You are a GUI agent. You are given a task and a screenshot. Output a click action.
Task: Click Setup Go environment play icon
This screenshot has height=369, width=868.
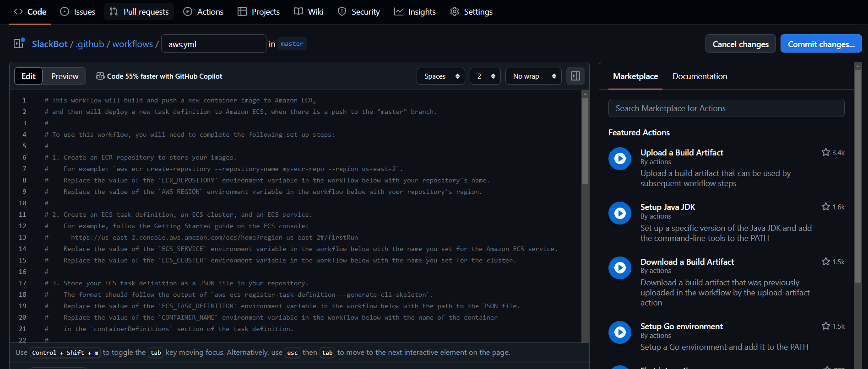tap(620, 332)
